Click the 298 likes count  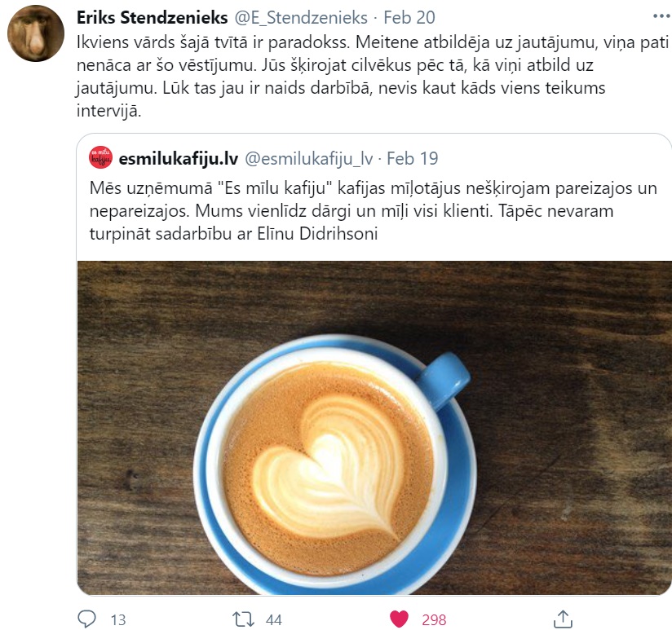(x=434, y=619)
